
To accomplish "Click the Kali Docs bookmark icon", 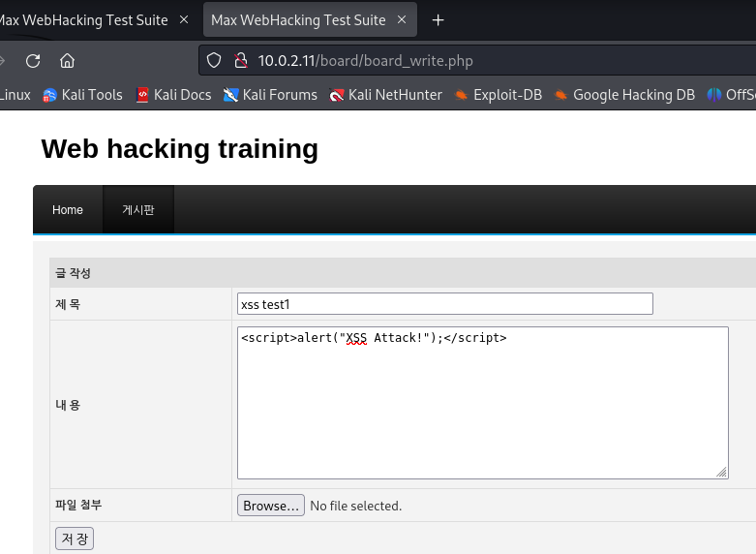I will pos(142,95).
